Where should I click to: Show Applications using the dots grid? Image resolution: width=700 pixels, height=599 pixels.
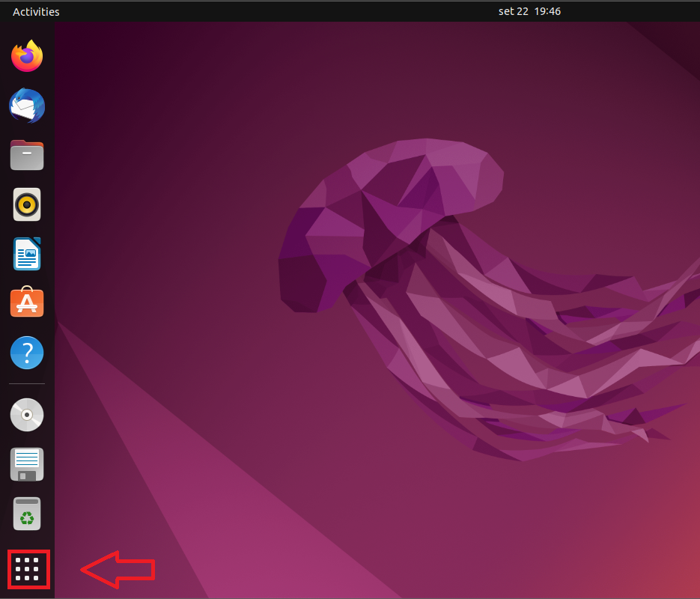click(28, 569)
